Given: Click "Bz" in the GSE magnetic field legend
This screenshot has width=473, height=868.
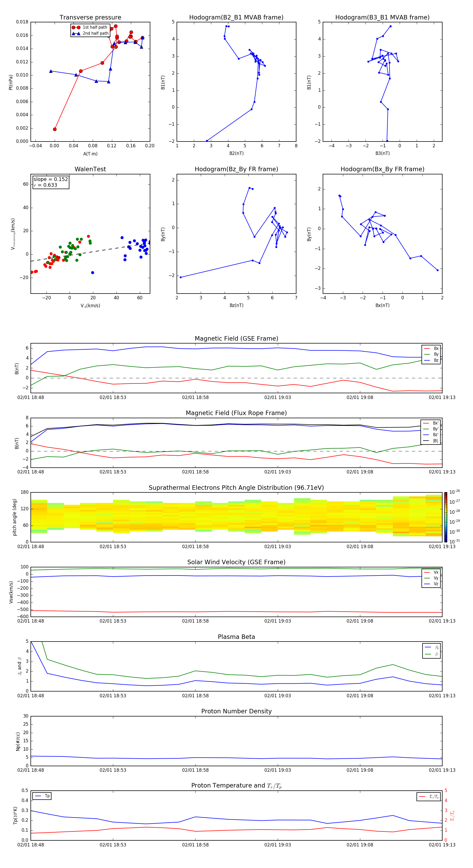Looking at the screenshot, I should tap(436, 360).
